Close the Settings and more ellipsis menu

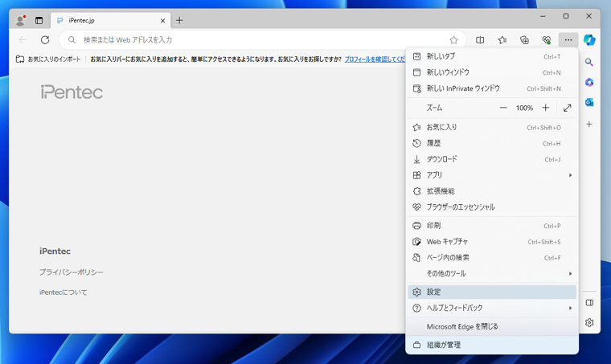(568, 39)
